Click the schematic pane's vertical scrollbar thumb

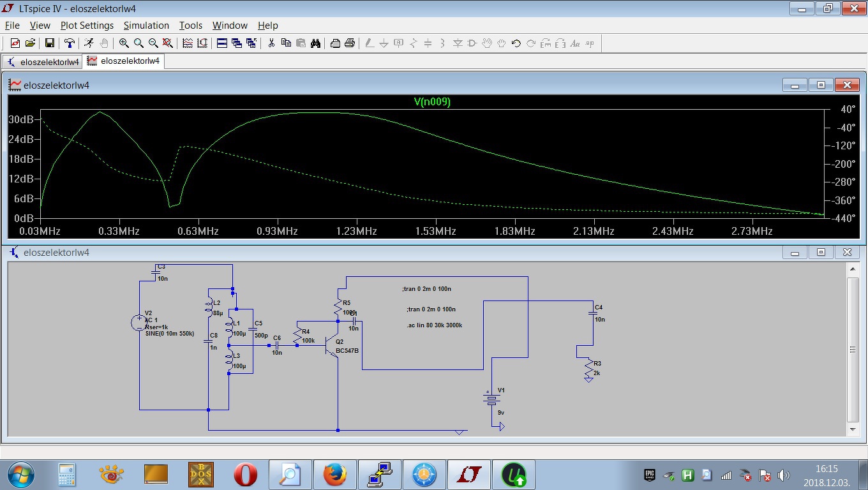(x=853, y=350)
